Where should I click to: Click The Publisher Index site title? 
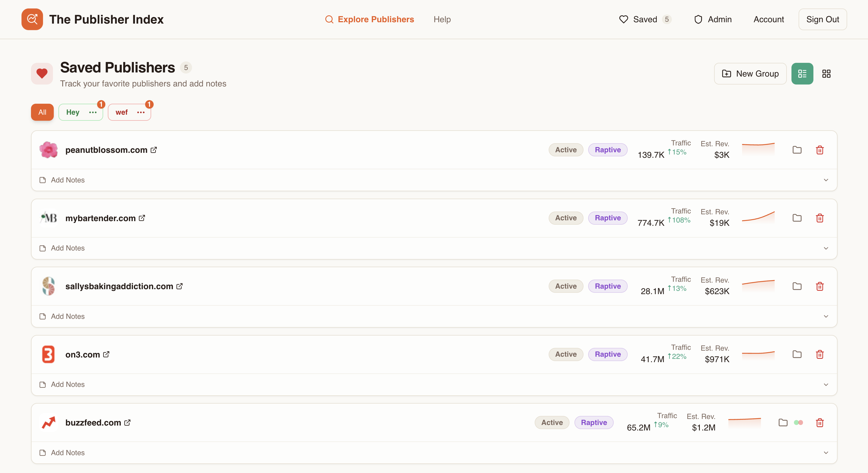pos(106,19)
